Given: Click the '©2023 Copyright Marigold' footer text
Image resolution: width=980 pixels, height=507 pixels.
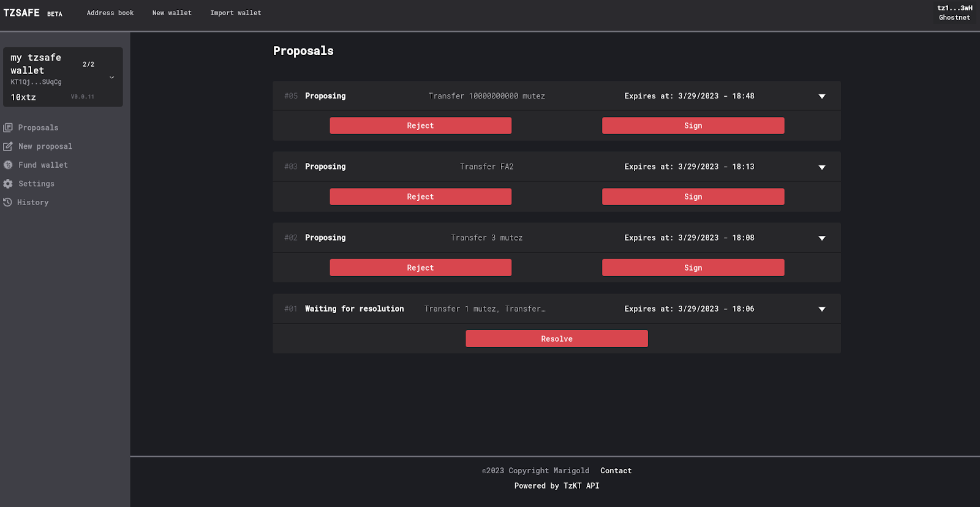Looking at the screenshot, I should (536, 471).
